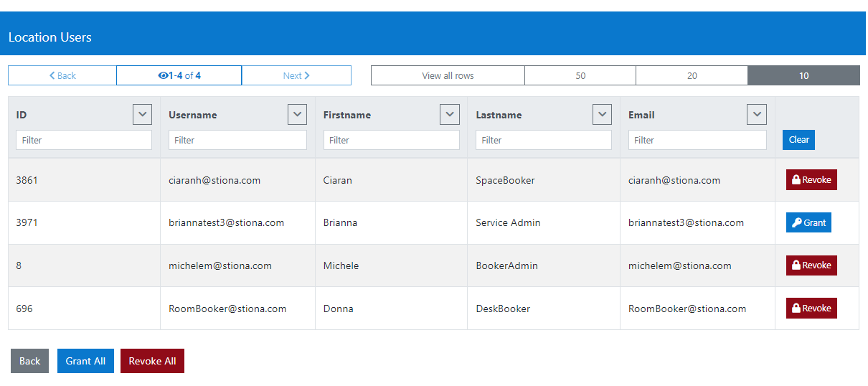This screenshot has width=868, height=386.
Task: Click the Location Users heading
Action: point(50,37)
